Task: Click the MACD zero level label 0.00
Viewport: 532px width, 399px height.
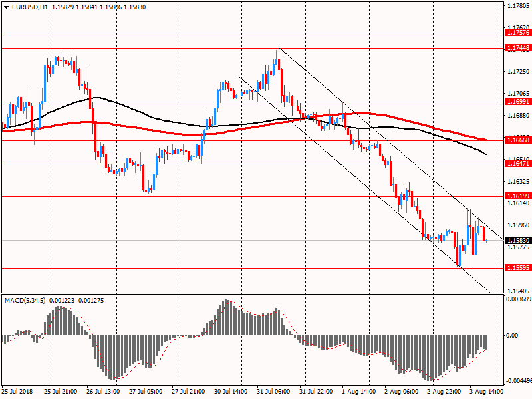Action: [x=512, y=336]
